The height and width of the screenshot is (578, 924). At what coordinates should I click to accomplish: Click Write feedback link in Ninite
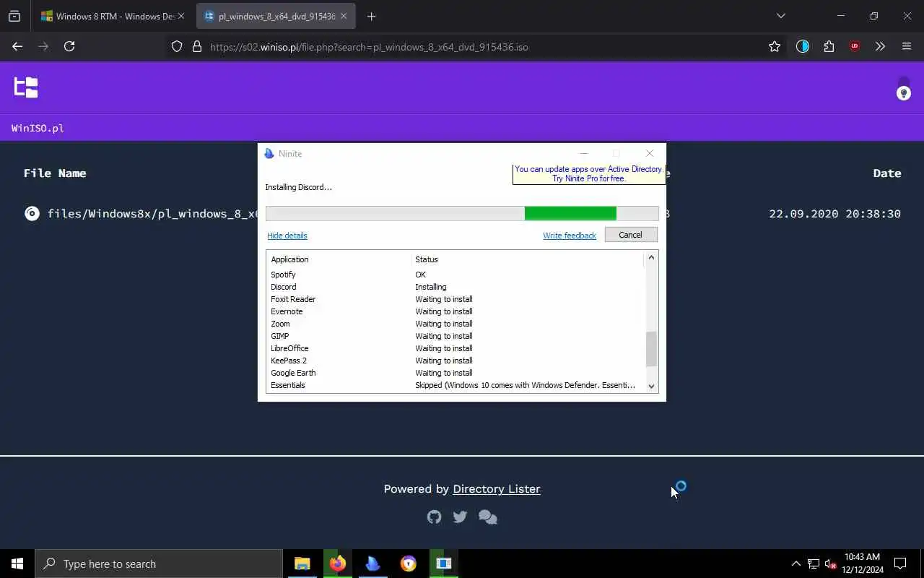[570, 236]
